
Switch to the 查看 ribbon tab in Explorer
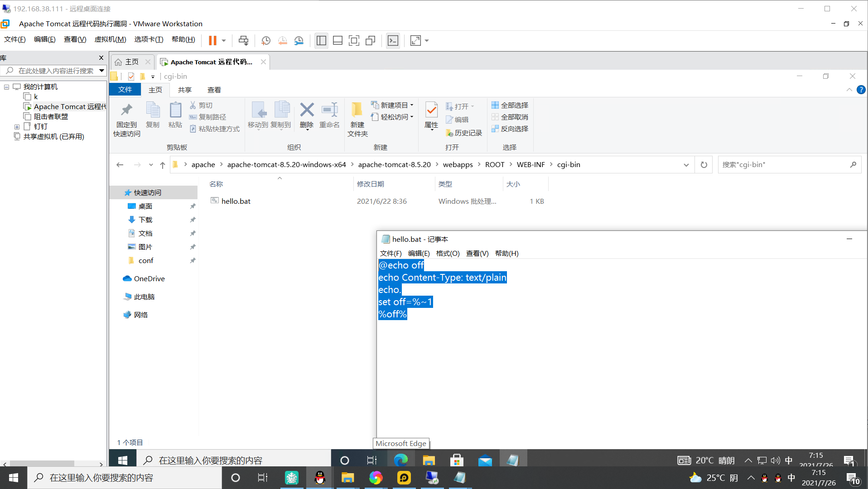tap(214, 90)
